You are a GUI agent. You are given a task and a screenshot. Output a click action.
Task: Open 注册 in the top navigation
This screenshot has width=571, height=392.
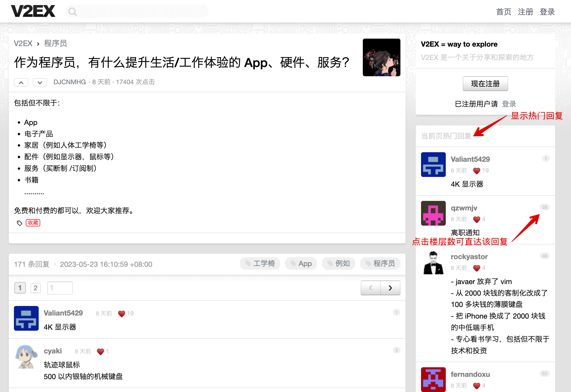[525, 12]
